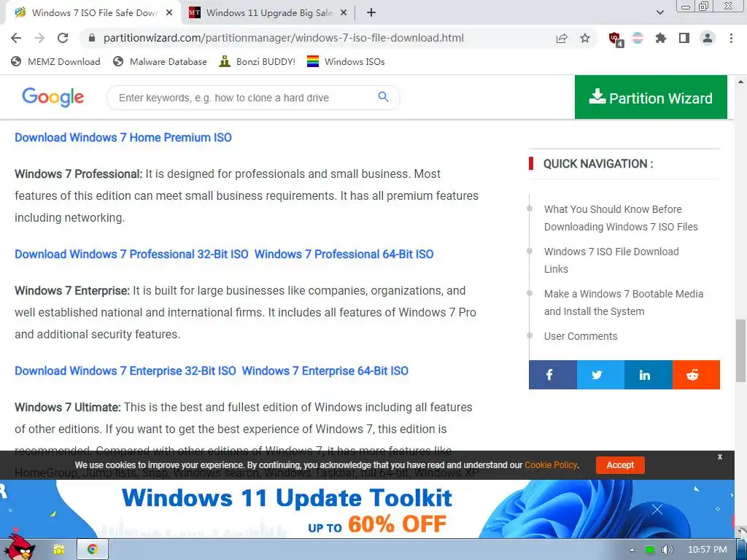Screen dimensions: 747x560
Task: Click the green tray status icon
Action: tap(650, 550)
